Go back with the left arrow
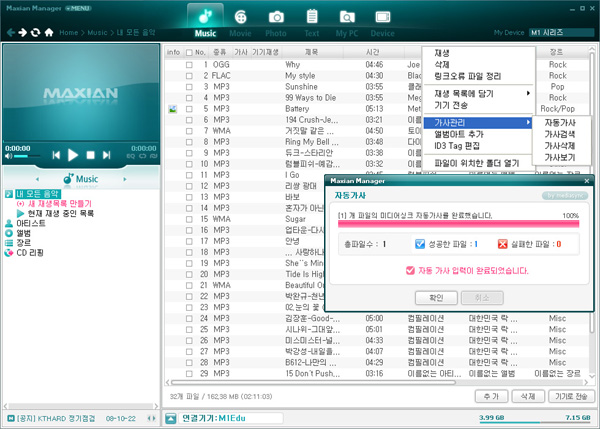Image resolution: width=600 pixels, height=429 pixels. click(x=11, y=33)
